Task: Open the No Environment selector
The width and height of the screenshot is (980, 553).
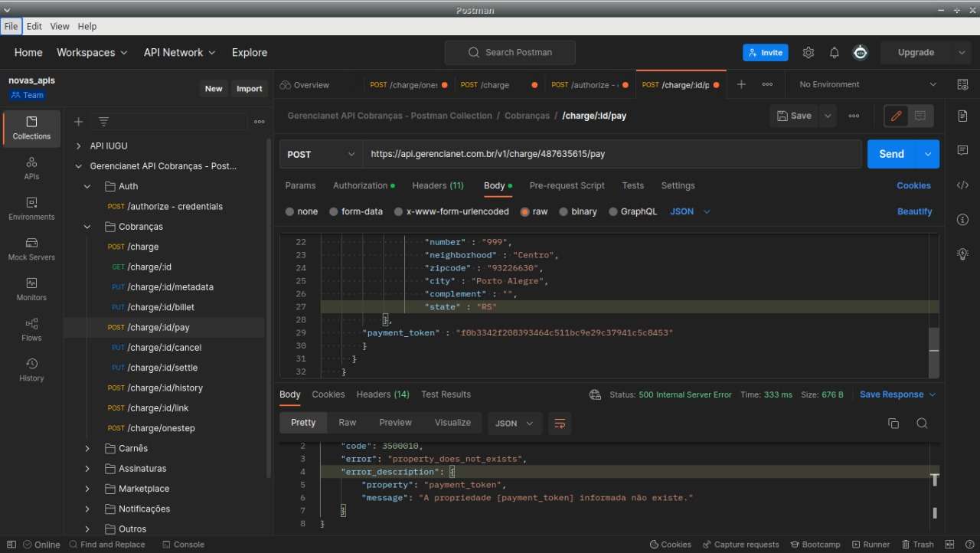Action: [867, 85]
